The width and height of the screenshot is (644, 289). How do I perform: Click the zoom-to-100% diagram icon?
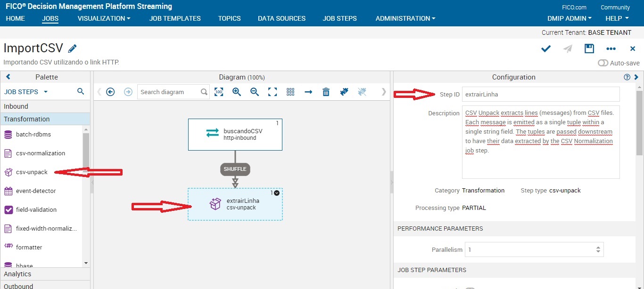coord(219,92)
